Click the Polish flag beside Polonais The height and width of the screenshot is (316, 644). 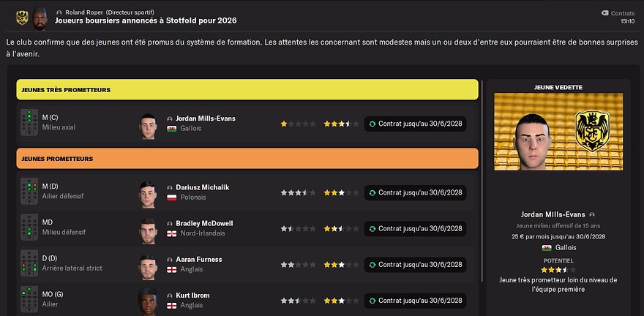tap(172, 197)
